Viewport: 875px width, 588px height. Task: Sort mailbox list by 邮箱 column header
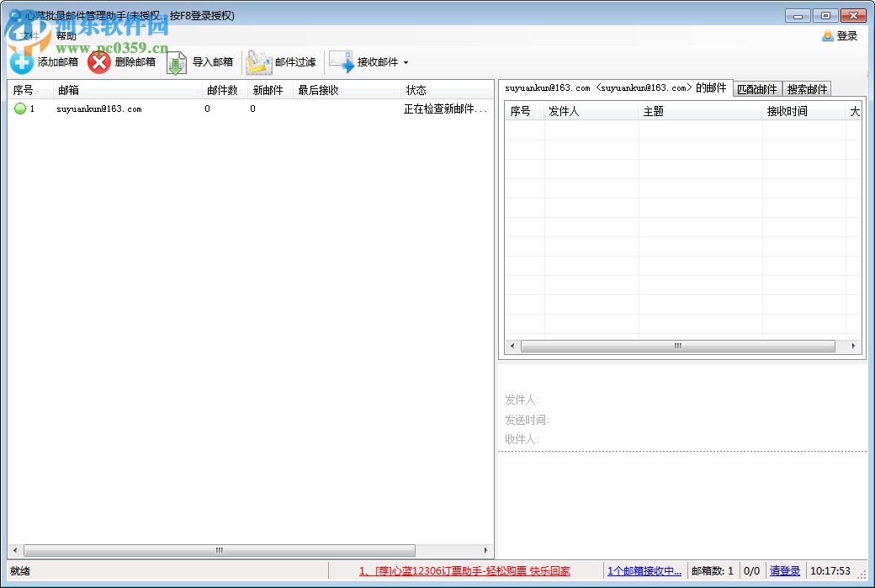127,90
